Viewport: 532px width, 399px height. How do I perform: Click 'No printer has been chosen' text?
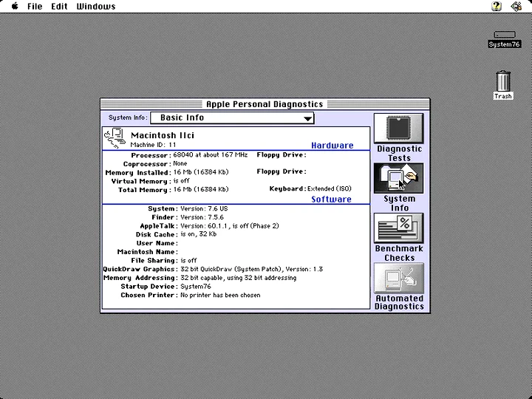(220, 295)
